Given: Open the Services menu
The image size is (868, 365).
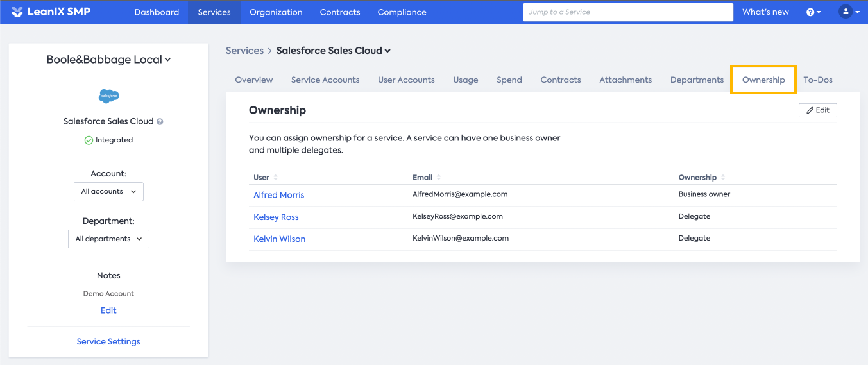Looking at the screenshot, I should 214,12.
